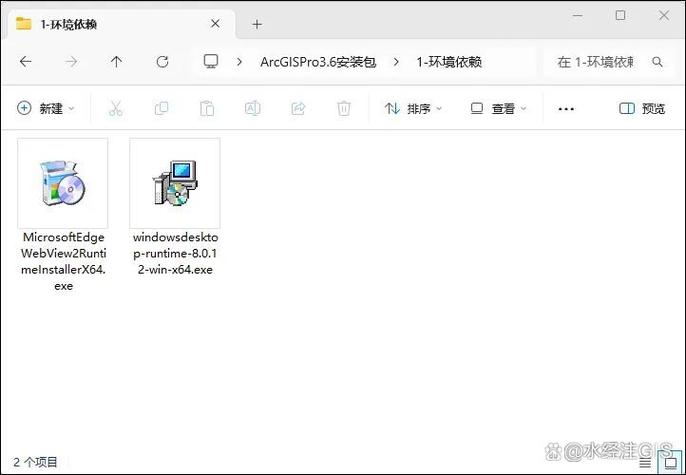The width and height of the screenshot is (686, 475).
Task: Close the File Explorer window
Action: [664, 15]
